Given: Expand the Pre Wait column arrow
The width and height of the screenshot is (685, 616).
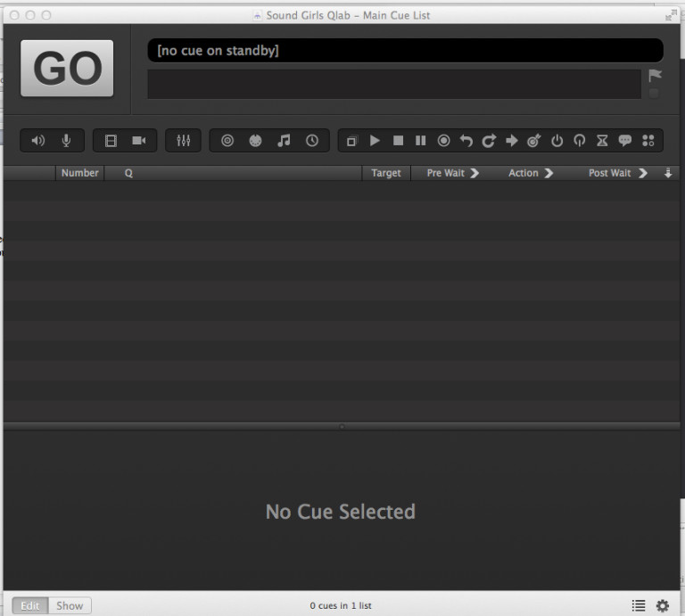Looking at the screenshot, I should 475,173.
